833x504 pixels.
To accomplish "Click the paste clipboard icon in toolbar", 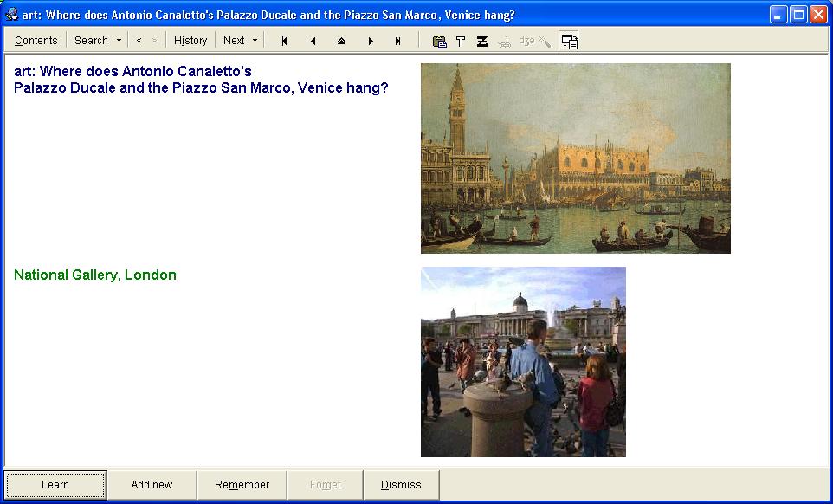I will tap(439, 41).
